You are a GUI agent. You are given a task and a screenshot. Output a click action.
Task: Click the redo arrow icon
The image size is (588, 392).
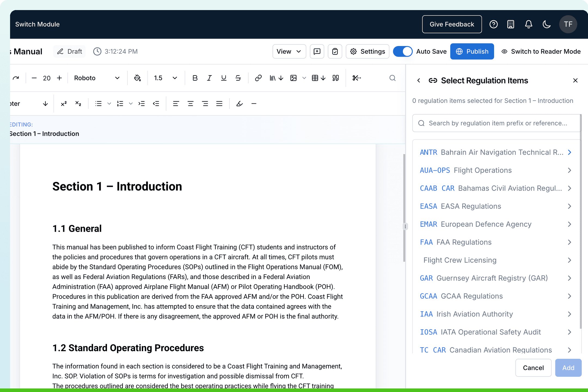coord(16,78)
